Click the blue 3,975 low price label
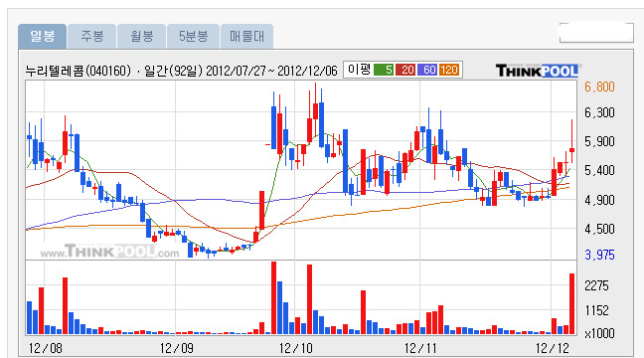Image resolution: width=644 pixels, height=358 pixels. [599, 255]
